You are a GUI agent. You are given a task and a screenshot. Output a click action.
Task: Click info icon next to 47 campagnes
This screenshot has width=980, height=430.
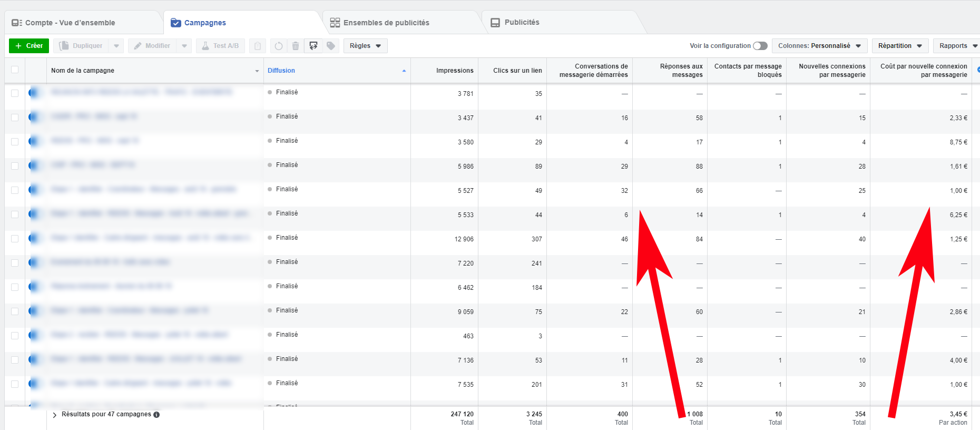pos(156,415)
